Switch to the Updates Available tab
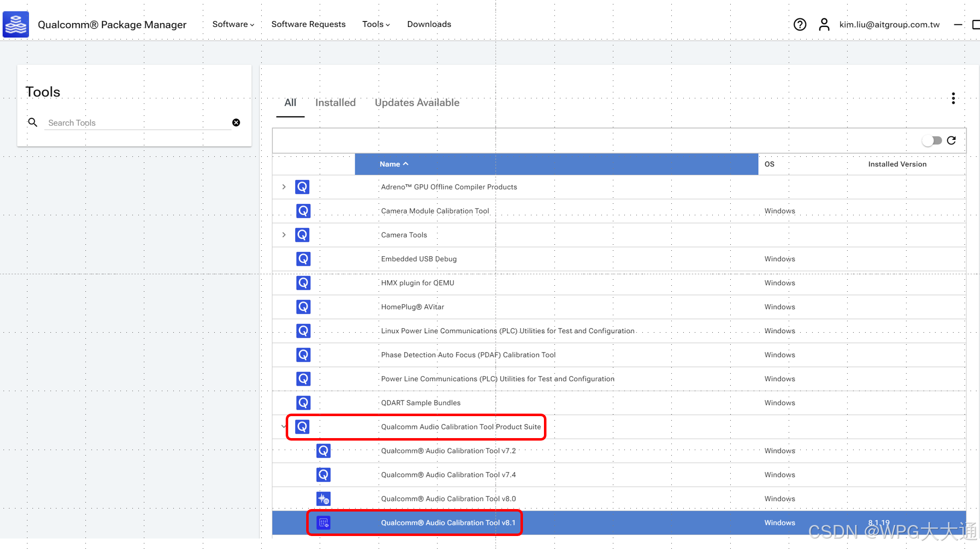Image resolution: width=980 pixels, height=549 pixels. point(417,102)
